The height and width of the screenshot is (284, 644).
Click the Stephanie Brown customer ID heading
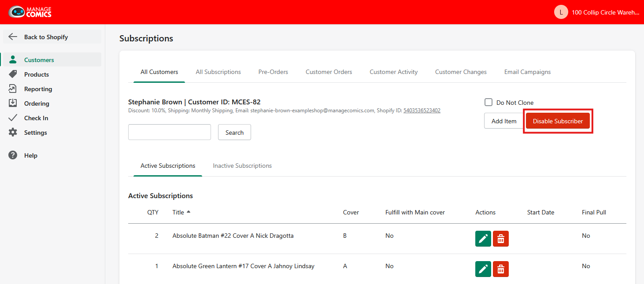(194, 102)
